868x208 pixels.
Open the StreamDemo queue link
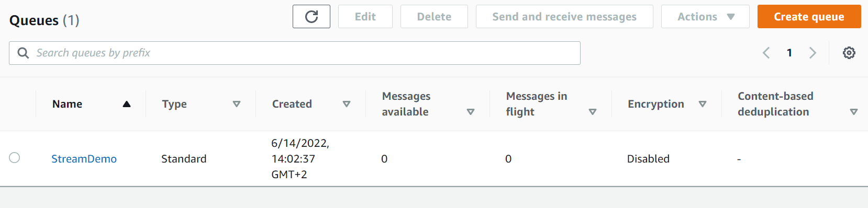coord(84,159)
